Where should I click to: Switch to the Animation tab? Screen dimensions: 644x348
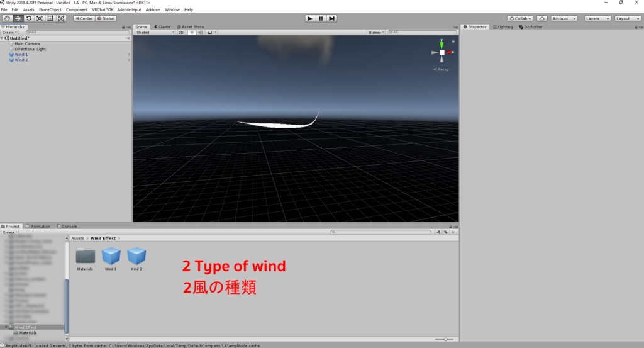[38, 226]
